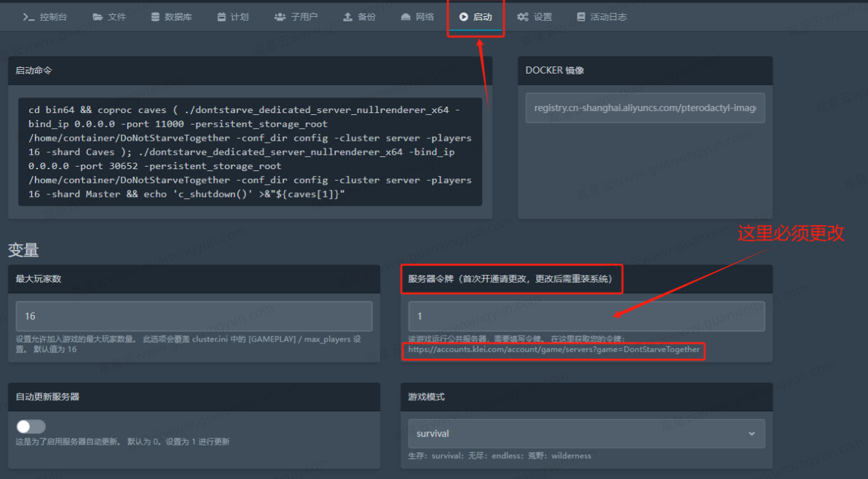868x479 pixels.
Task: Click the calendar icon beside 计划
Action: (221, 17)
